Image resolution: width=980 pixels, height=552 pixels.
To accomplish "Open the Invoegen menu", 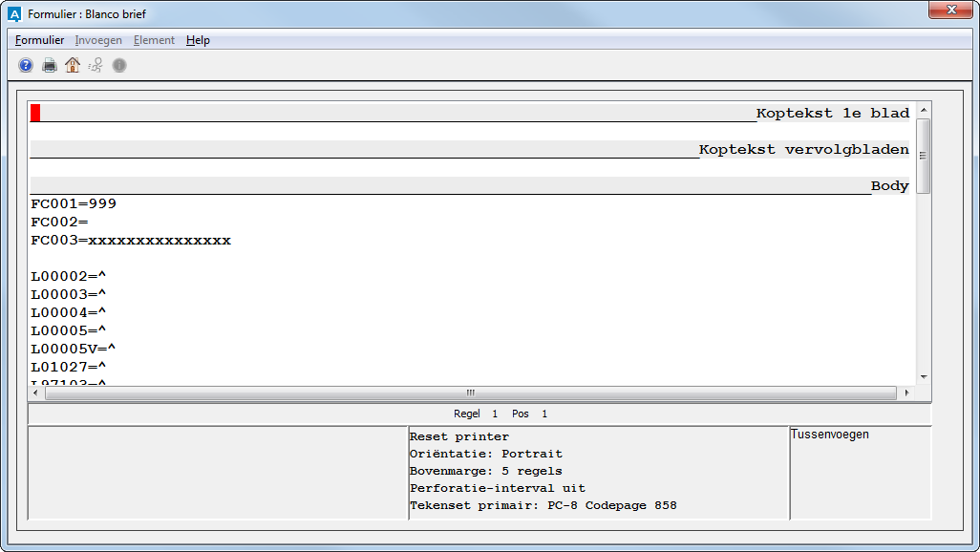I will pos(98,40).
